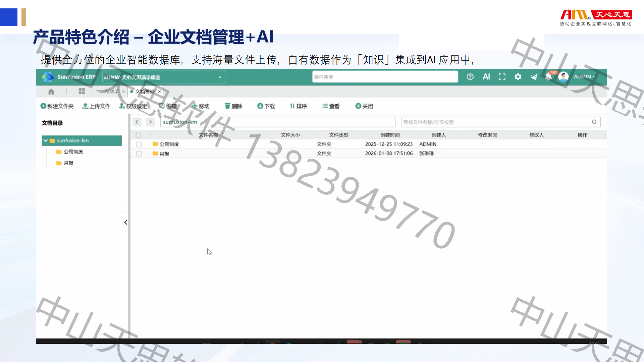This screenshot has width=644, height=362.
Task: Select sunfusion-km root tree item
Action: (x=82, y=140)
